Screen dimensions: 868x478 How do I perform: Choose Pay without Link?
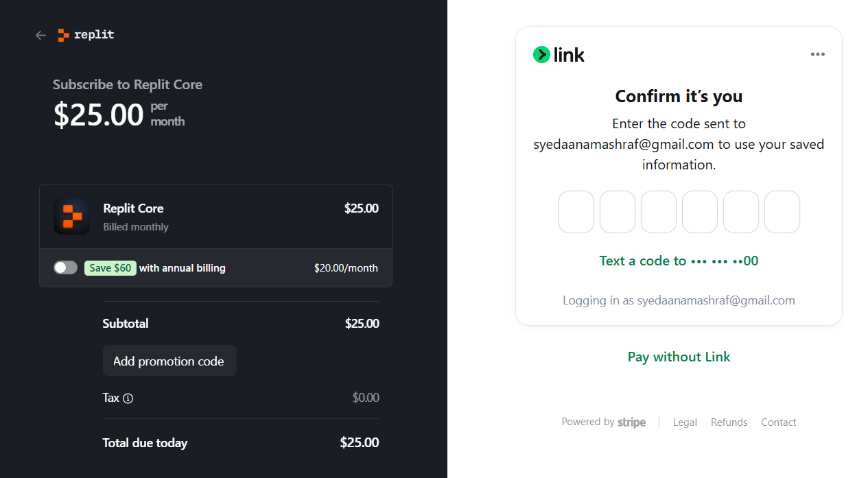coord(679,357)
